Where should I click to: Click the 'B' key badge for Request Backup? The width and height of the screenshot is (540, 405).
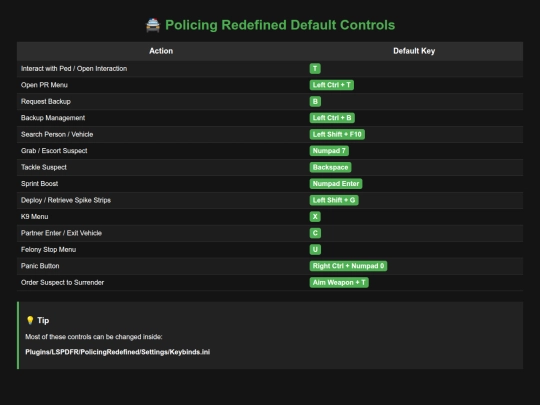point(315,102)
